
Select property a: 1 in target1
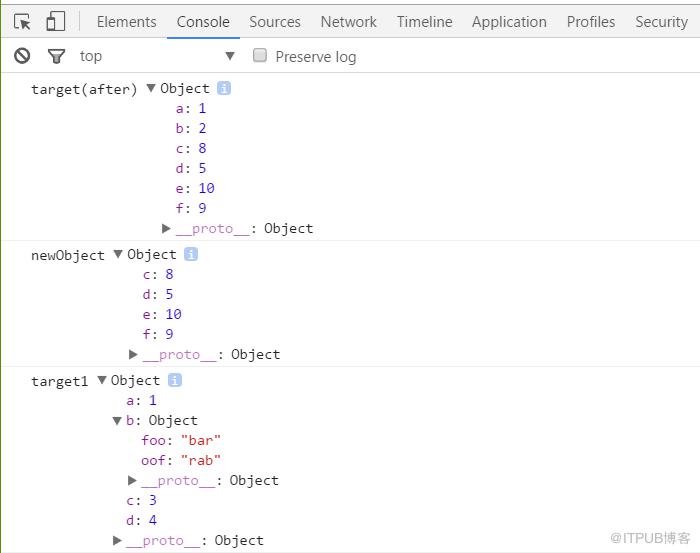coord(141,400)
